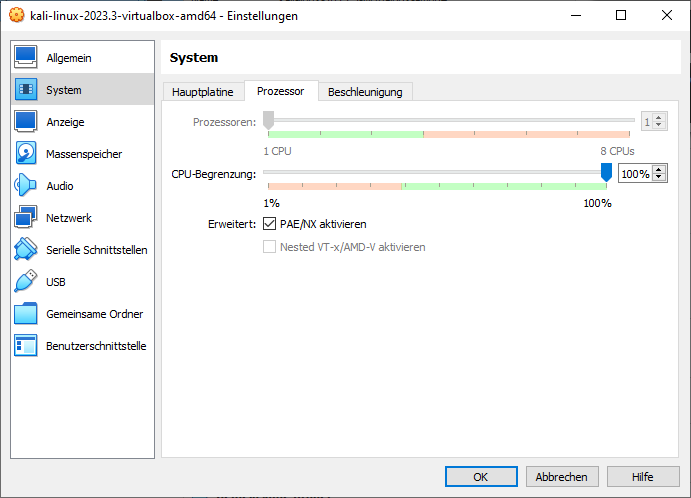The height and width of the screenshot is (498, 691).
Task: Open the USB settings icon
Action: (26, 282)
